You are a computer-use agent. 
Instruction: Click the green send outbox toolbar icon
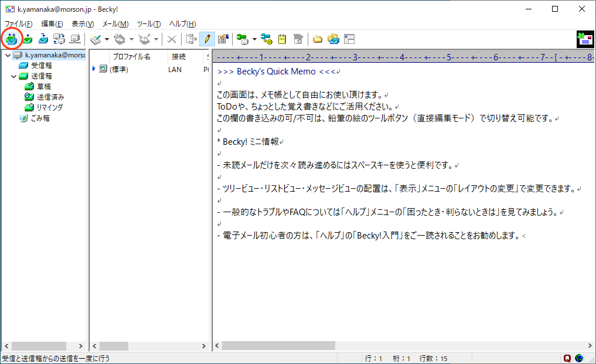[x=28, y=39]
